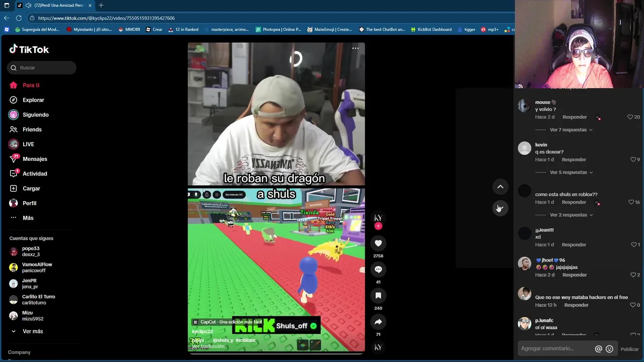This screenshot has height=362, width=644.
Task: Reply to 'mataba hackers' comment
Action: coord(577,305)
